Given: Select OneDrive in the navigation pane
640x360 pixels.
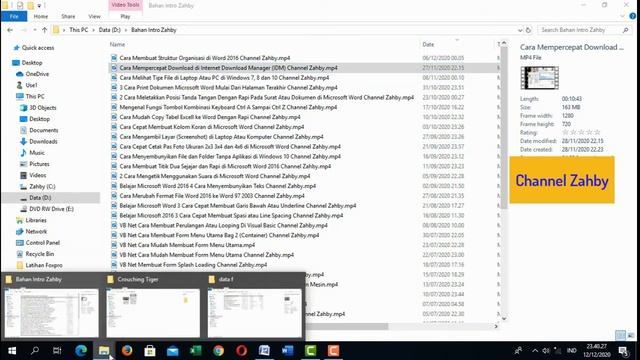Looking at the screenshot, I should (x=37, y=74).
